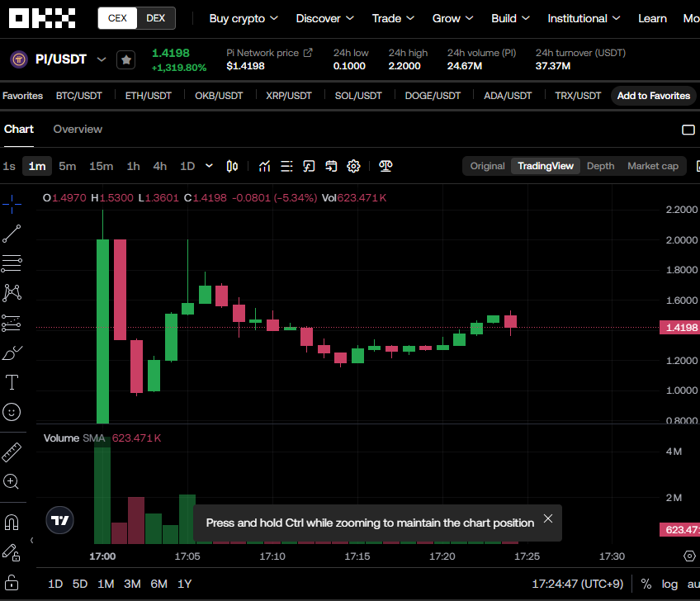Open Institutional dropdown menu
The height and width of the screenshot is (601, 700).
point(584,18)
